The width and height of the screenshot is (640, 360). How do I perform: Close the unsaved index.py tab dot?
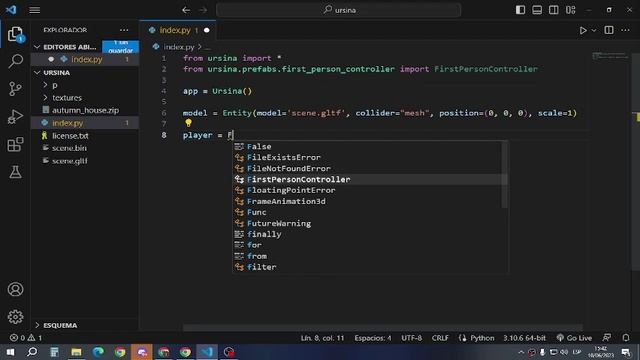coord(207,30)
